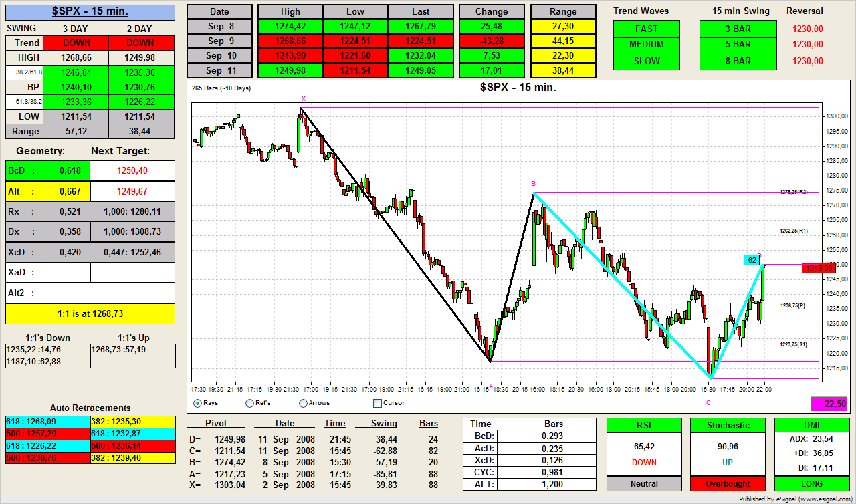This screenshot has width=856, height=504.
Task: Select the 3 BAR swing button
Action: 738,29
